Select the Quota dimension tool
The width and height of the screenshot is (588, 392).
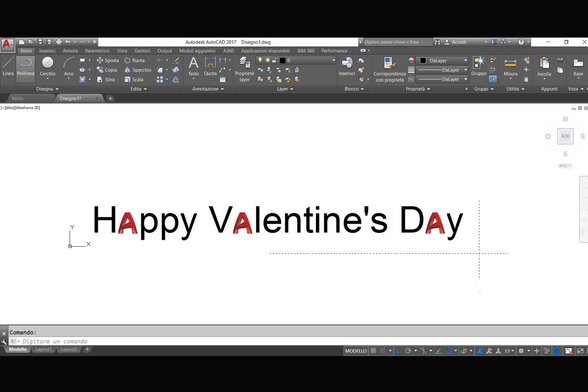[x=210, y=67]
